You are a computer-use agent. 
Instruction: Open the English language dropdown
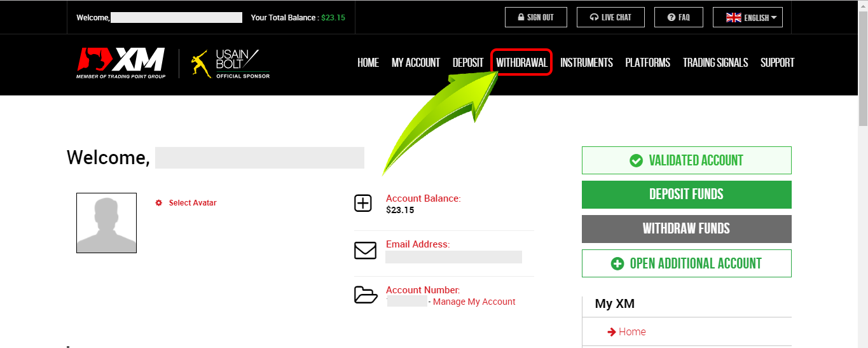(748, 18)
